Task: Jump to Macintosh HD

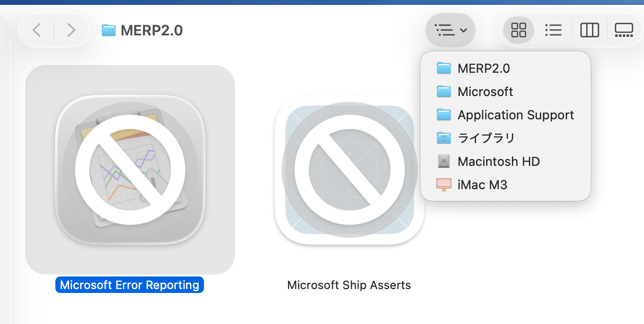Action: click(498, 162)
